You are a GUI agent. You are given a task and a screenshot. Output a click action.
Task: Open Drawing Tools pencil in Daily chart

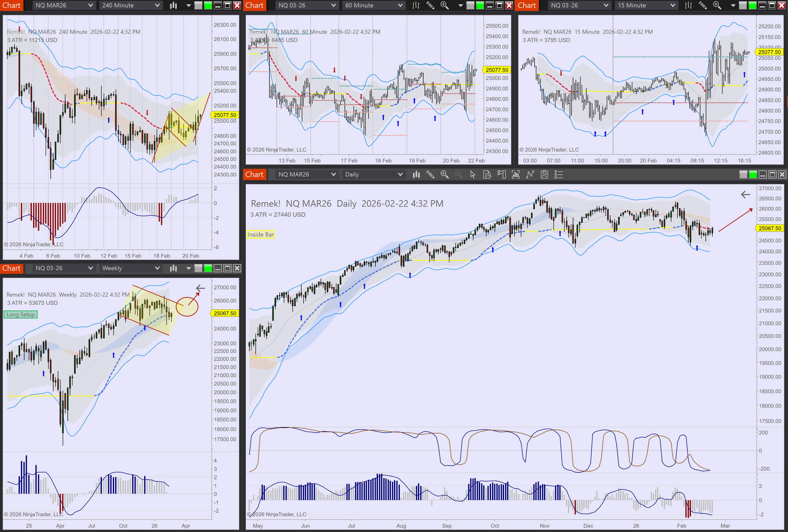coord(430,175)
